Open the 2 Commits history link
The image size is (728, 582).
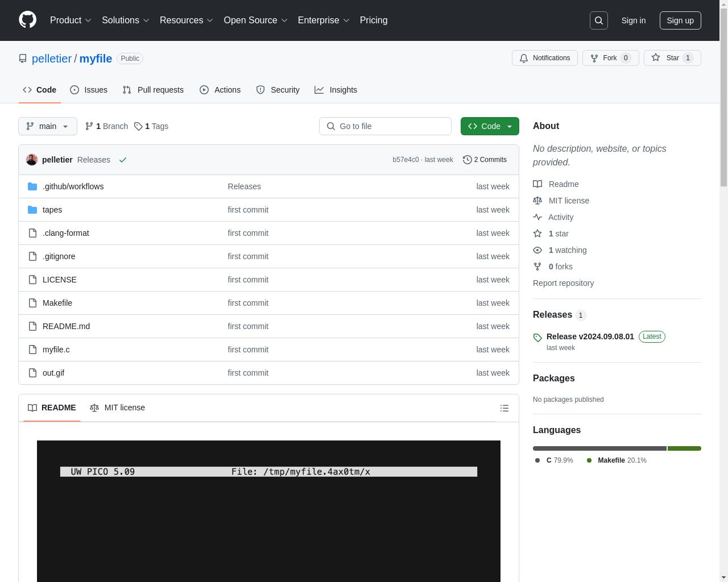pos(485,160)
